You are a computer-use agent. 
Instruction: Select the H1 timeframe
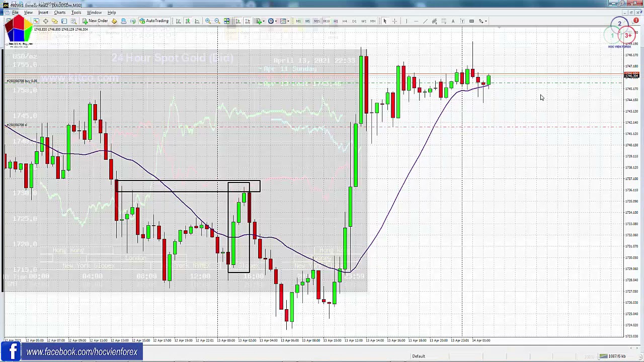point(336,21)
